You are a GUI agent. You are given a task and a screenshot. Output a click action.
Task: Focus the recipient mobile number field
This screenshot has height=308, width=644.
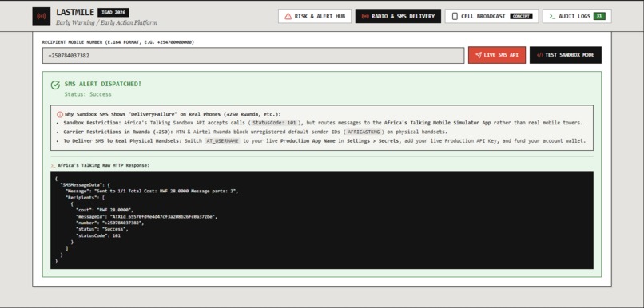(253, 55)
